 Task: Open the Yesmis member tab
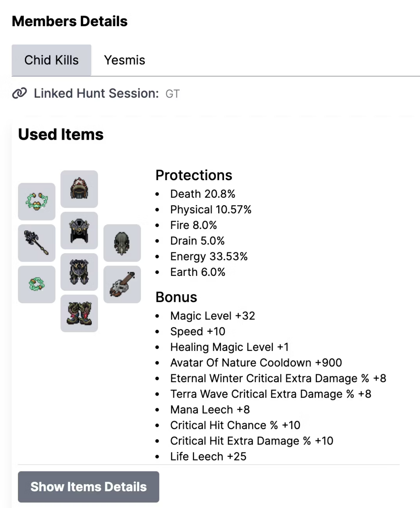(x=125, y=60)
